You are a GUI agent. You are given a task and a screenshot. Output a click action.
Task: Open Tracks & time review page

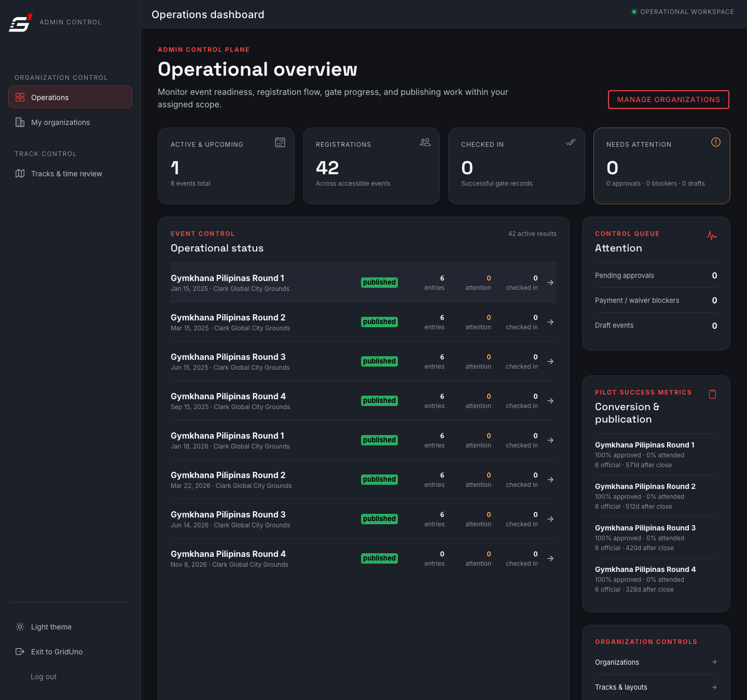[70, 174]
